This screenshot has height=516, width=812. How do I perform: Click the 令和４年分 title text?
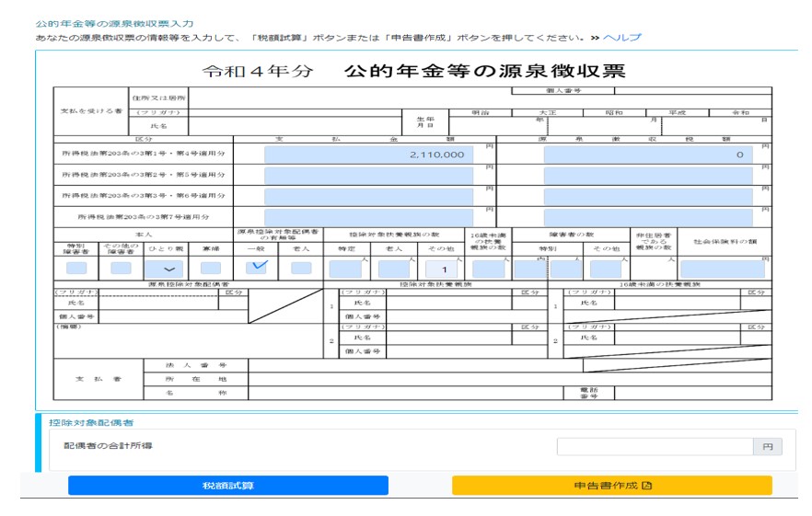click(258, 71)
